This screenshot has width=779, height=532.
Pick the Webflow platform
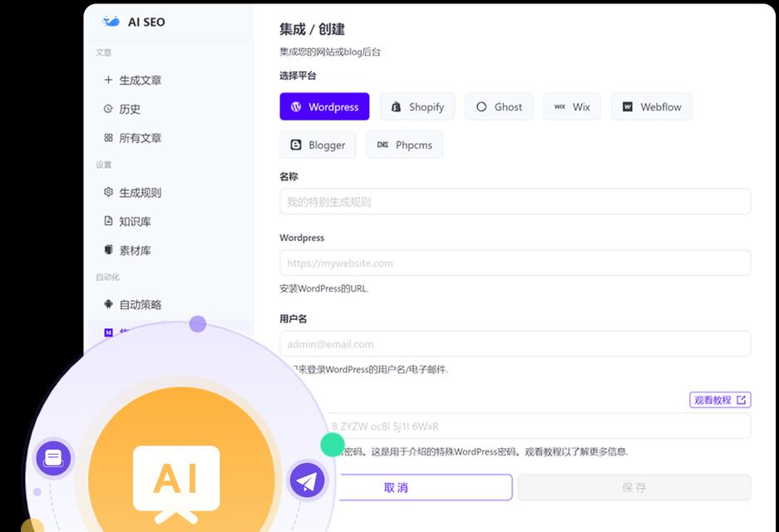[x=652, y=106]
